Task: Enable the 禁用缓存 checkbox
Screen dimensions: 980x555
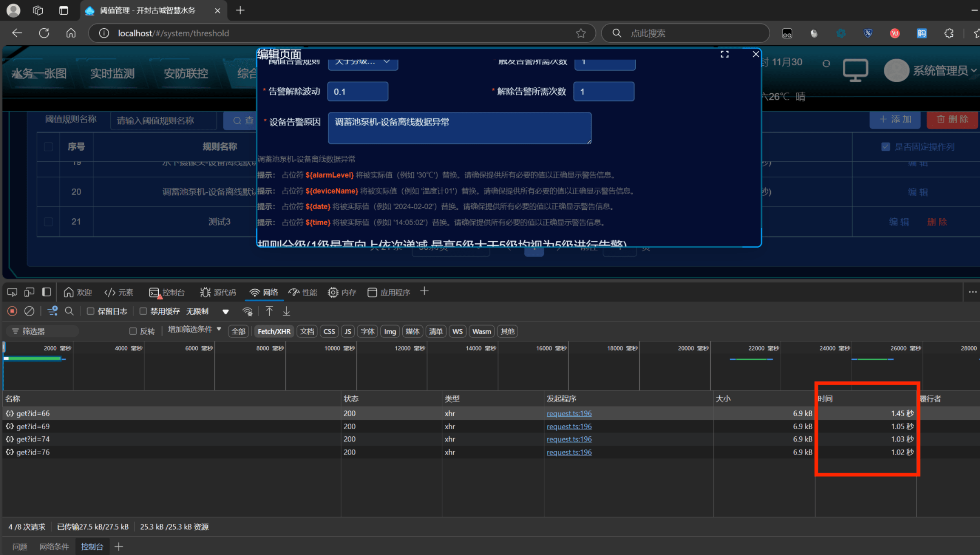Action: [x=143, y=311]
